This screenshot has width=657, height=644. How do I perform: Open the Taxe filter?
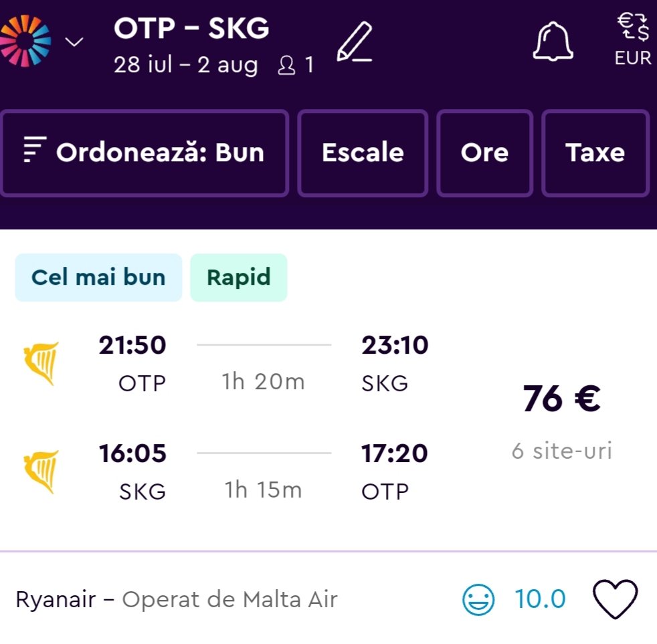(595, 153)
